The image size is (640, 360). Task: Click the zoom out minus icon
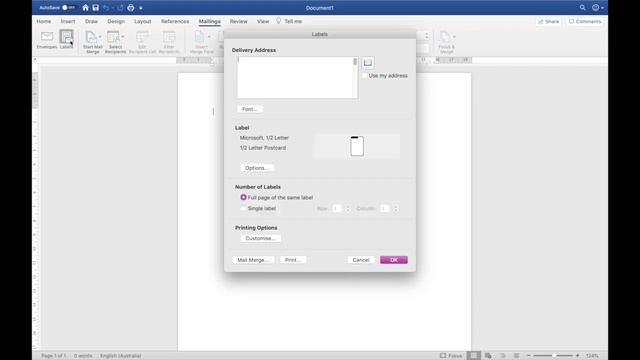click(529, 356)
